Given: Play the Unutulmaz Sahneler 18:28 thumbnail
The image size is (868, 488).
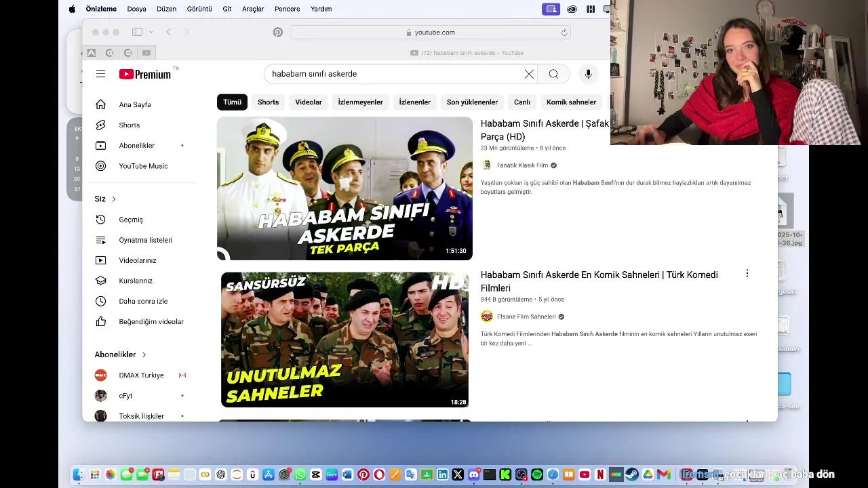Looking at the screenshot, I should (344, 340).
